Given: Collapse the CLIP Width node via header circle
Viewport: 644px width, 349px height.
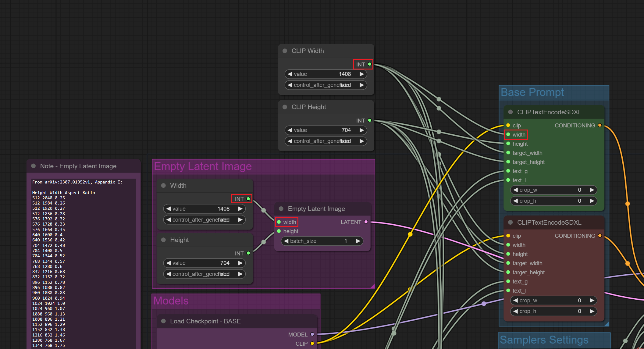Looking at the screenshot, I should click(285, 51).
